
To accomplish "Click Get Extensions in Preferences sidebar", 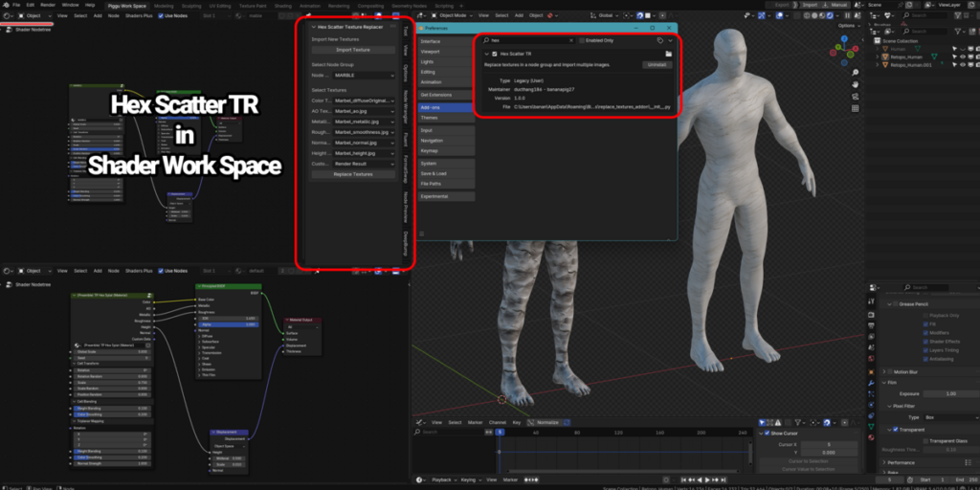I will click(446, 95).
